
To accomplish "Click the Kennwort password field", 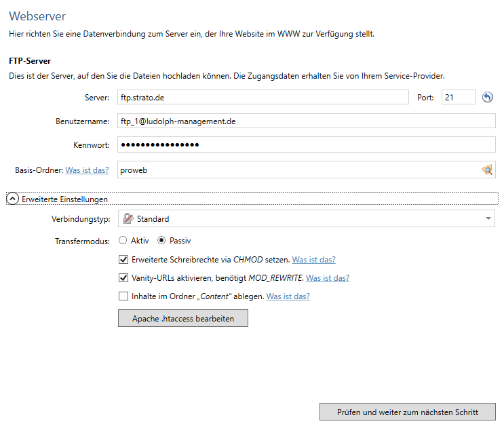I will [306, 145].
